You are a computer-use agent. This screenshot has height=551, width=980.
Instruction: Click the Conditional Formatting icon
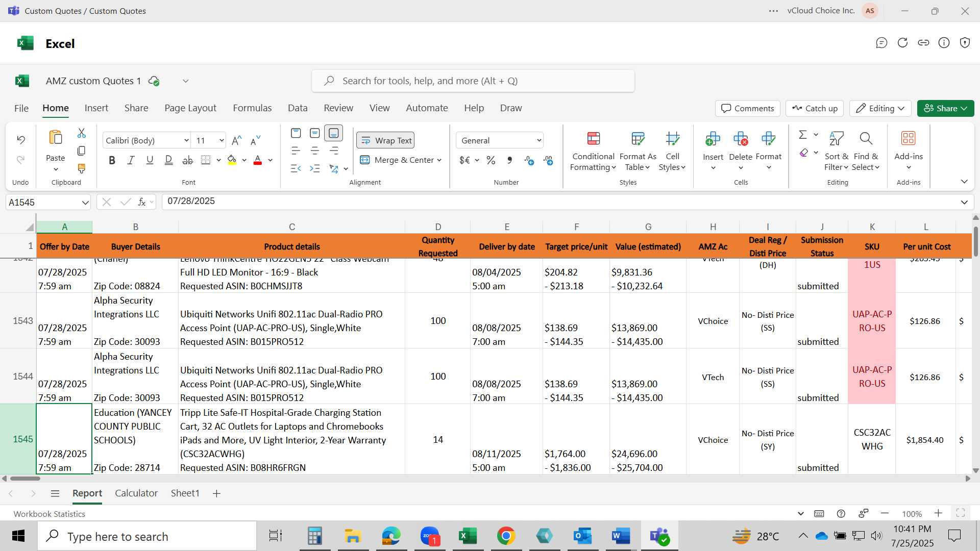(593, 138)
